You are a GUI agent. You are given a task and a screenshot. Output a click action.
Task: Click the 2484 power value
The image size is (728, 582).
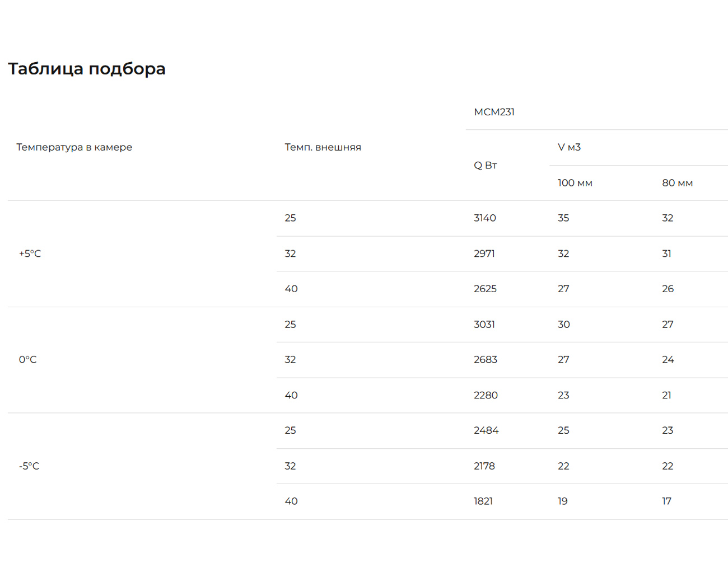[486, 430]
